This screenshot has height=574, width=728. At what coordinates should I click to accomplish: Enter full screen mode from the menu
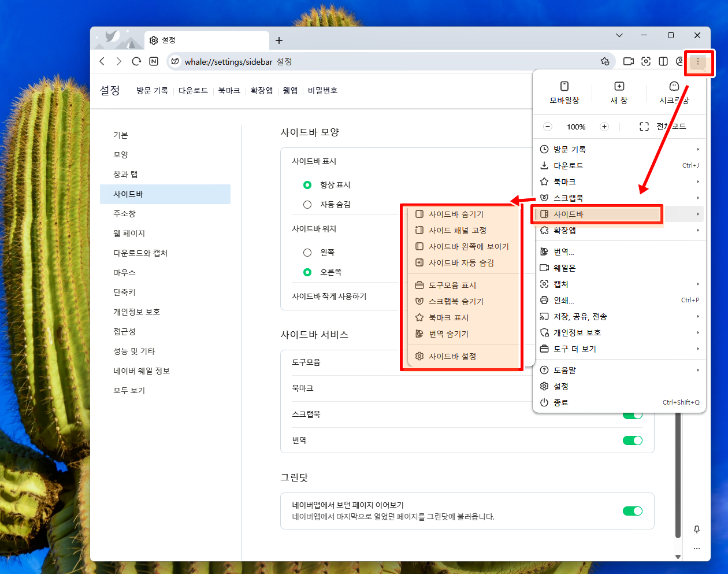[x=663, y=127]
